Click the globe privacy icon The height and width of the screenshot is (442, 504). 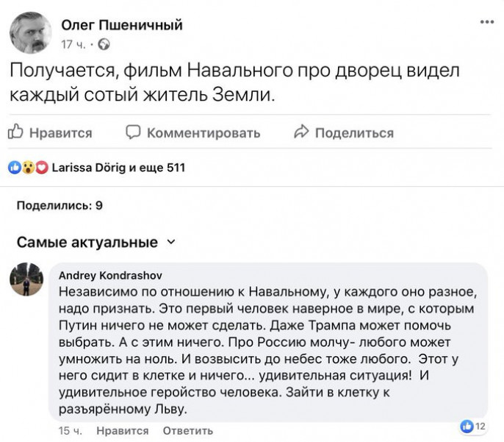coord(104,45)
